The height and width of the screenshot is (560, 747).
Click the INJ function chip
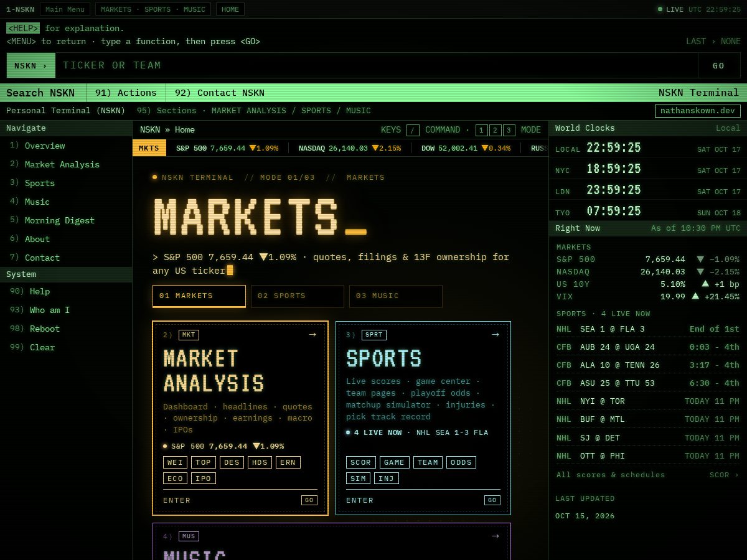[x=387, y=478]
